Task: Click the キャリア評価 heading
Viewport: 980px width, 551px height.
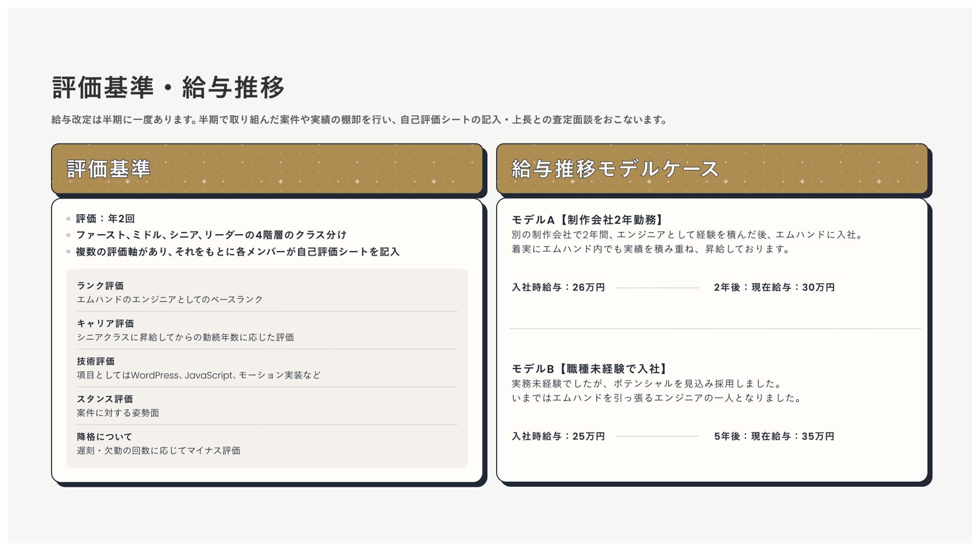Action: pyautogui.click(x=106, y=323)
